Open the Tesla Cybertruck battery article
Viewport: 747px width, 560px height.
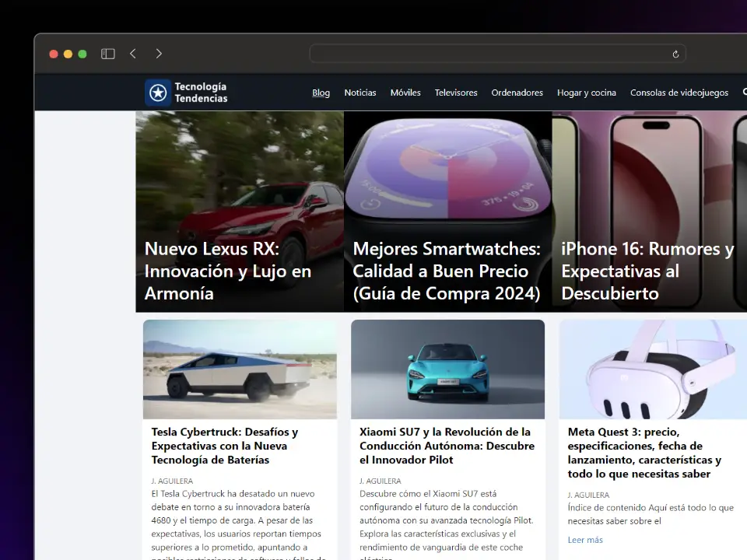pyautogui.click(x=225, y=446)
